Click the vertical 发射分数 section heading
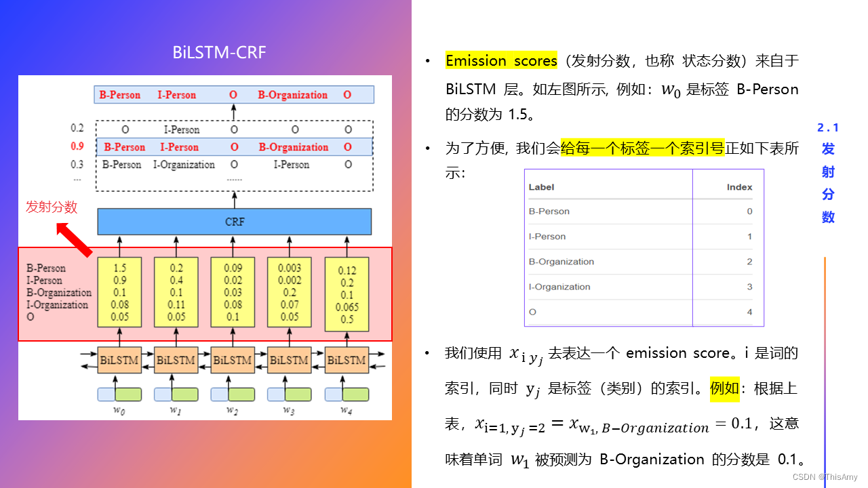868x488 pixels. point(828,183)
